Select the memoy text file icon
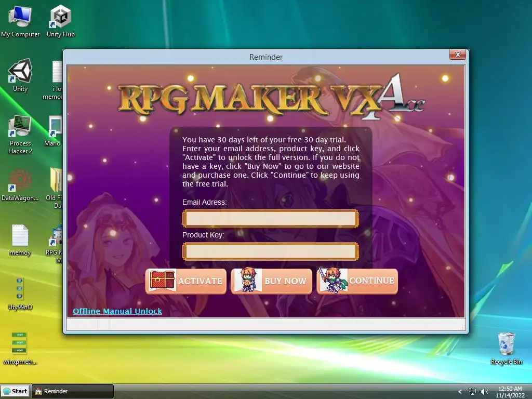 (x=20, y=240)
